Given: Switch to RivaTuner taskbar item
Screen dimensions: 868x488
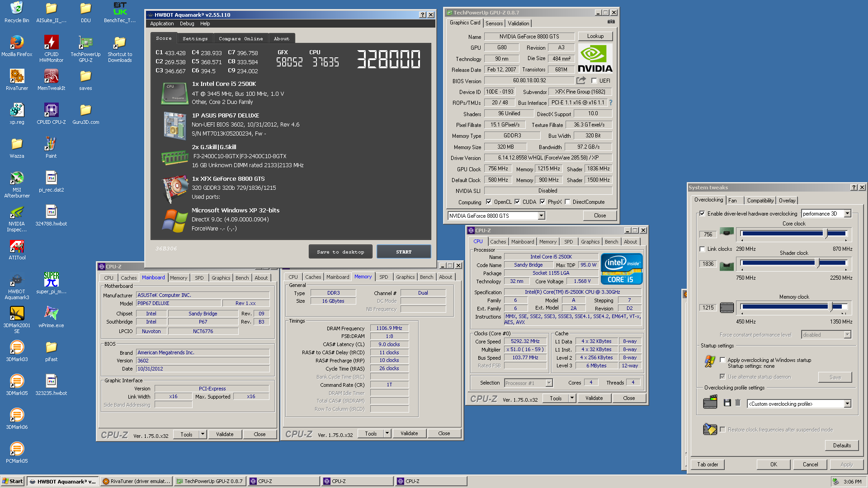Looking at the screenshot, I should [136, 481].
